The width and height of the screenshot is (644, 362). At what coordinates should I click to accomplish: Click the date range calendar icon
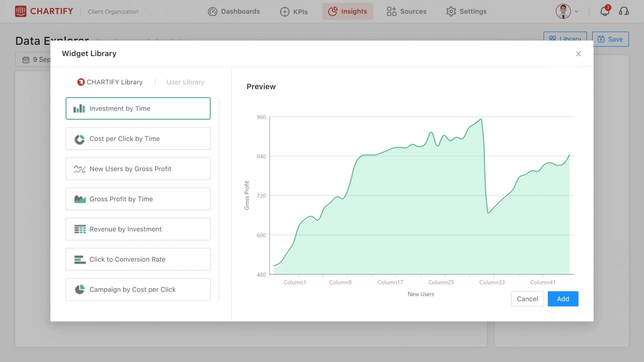[26, 60]
